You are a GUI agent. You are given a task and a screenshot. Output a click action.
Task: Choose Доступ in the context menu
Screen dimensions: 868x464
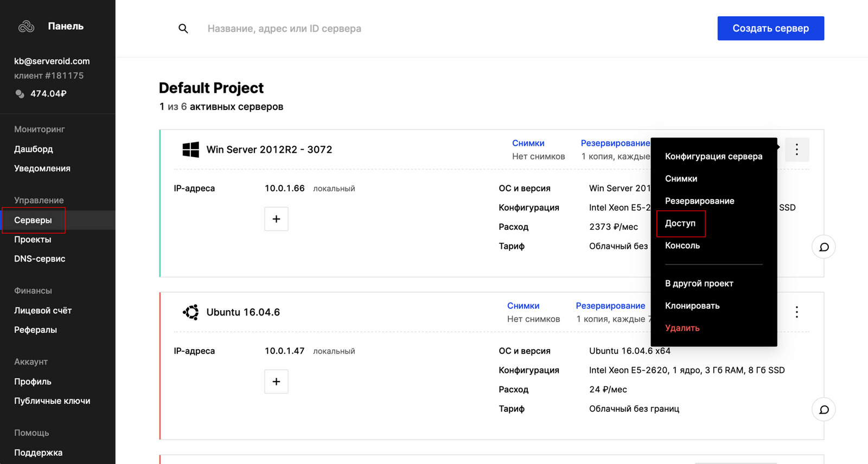click(x=680, y=223)
